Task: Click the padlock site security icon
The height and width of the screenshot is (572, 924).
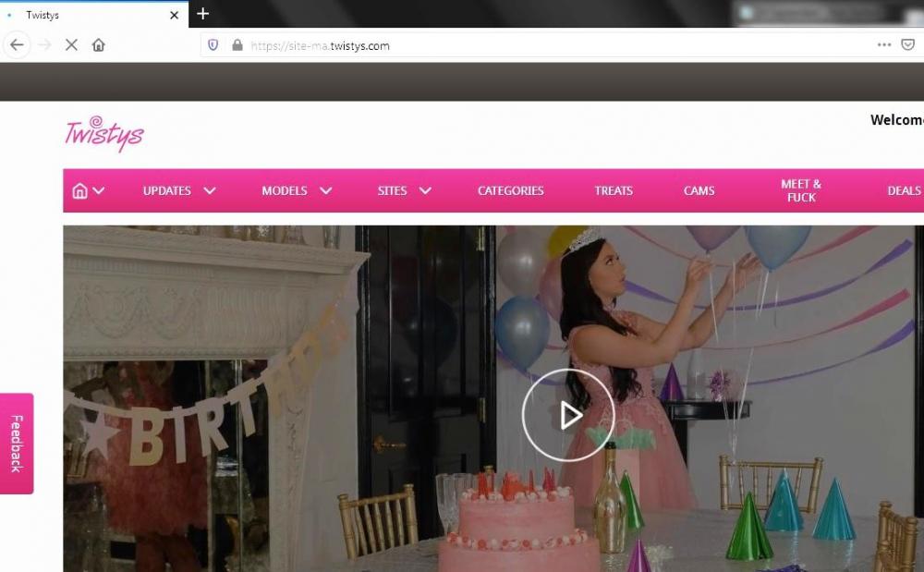Action: click(237, 45)
